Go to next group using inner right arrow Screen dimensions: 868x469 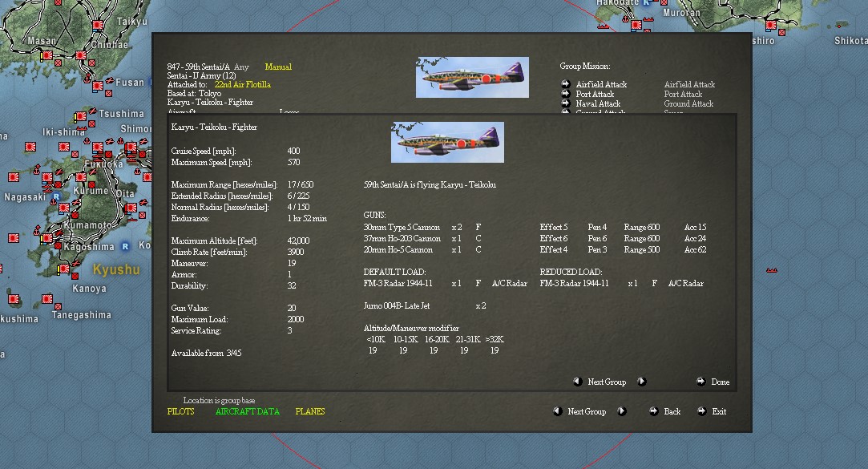click(642, 382)
